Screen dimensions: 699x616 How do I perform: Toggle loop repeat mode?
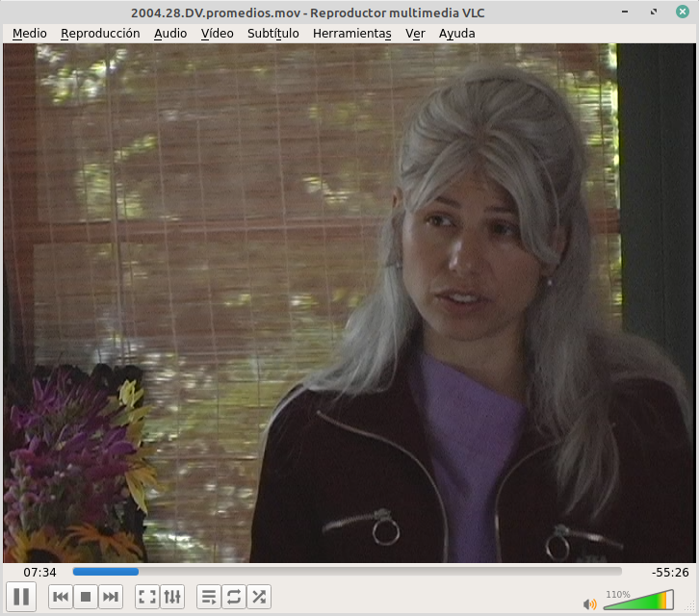(x=233, y=597)
